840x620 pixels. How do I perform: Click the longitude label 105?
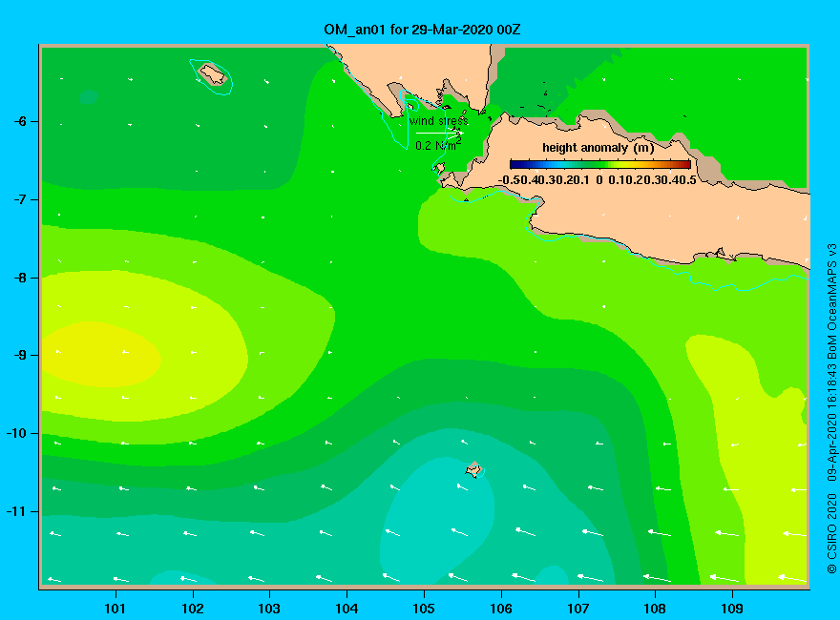(424, 609)
